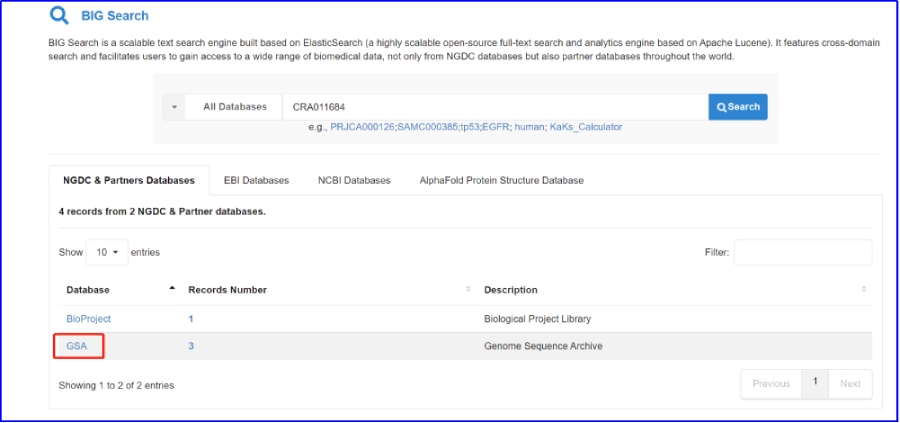Open the AlphaFold Protein Structure Database tab
This screenshot has width=900, height=423.
[x=501, y=180]
